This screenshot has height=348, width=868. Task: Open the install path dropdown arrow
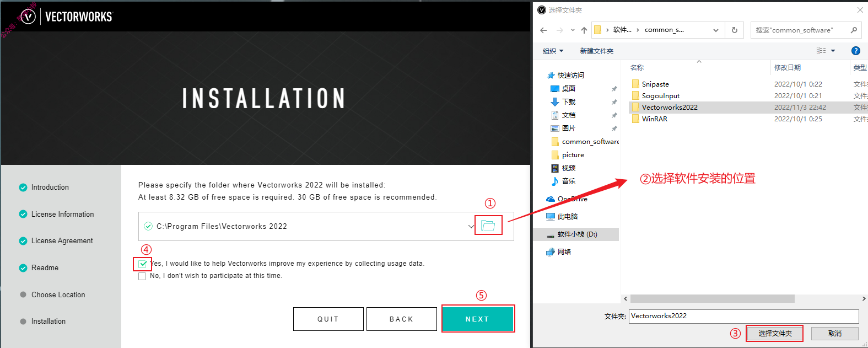(471, 226)
